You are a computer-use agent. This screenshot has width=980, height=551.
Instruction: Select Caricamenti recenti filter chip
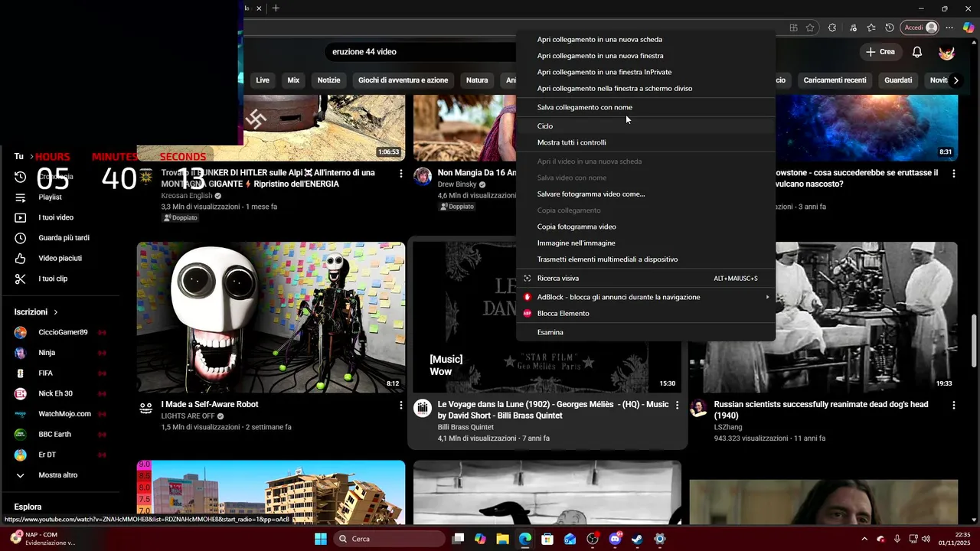pyautogui.click(x=835, y=80)
